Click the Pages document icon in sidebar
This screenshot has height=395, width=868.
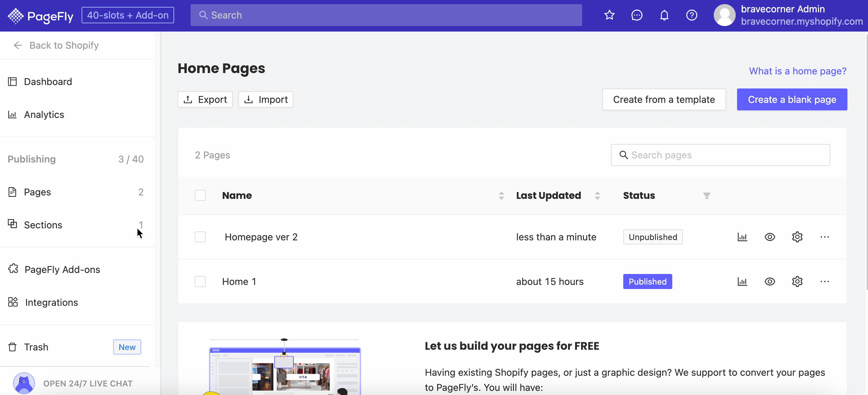(x=12, y=192)
